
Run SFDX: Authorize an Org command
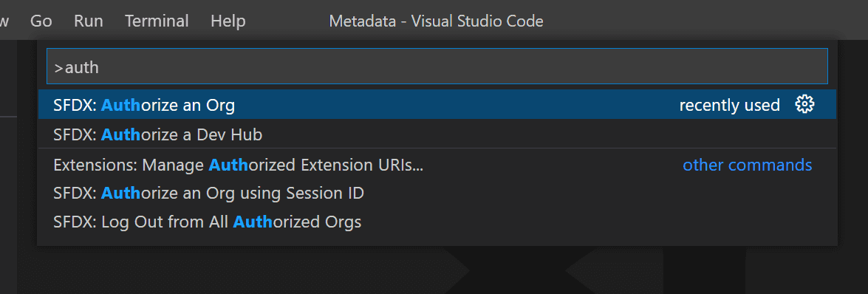click(437, 105)
